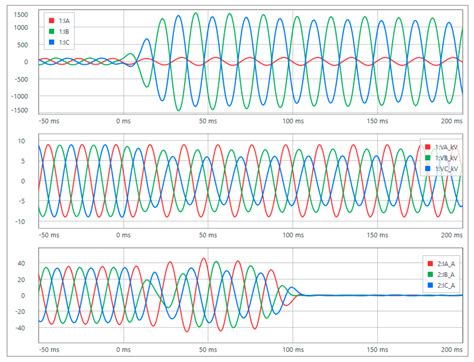Toggle the 1:VA_kV legend entry
Screen dimensions: 474x362
[441, 147]
